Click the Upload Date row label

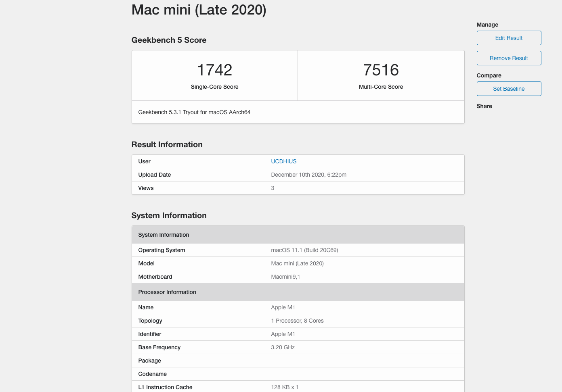tap(154, 175)
